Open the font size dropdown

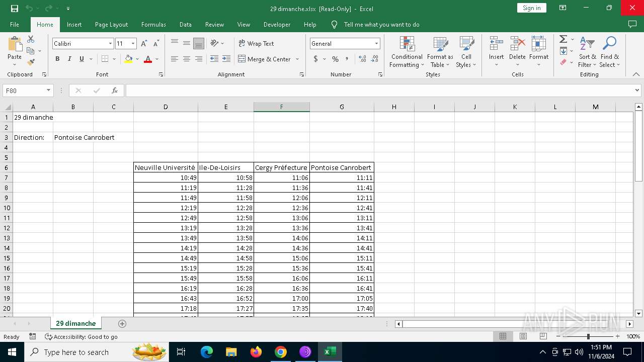[133, 44]
